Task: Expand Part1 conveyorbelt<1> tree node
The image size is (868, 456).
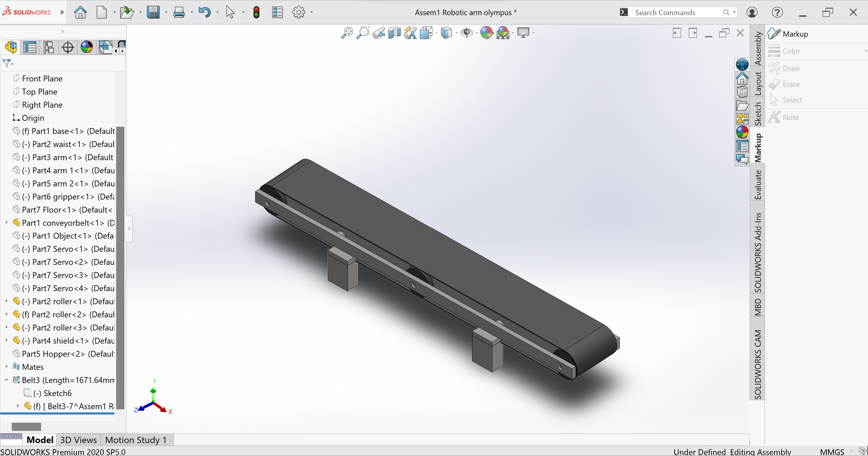Action: coord(6,223)
